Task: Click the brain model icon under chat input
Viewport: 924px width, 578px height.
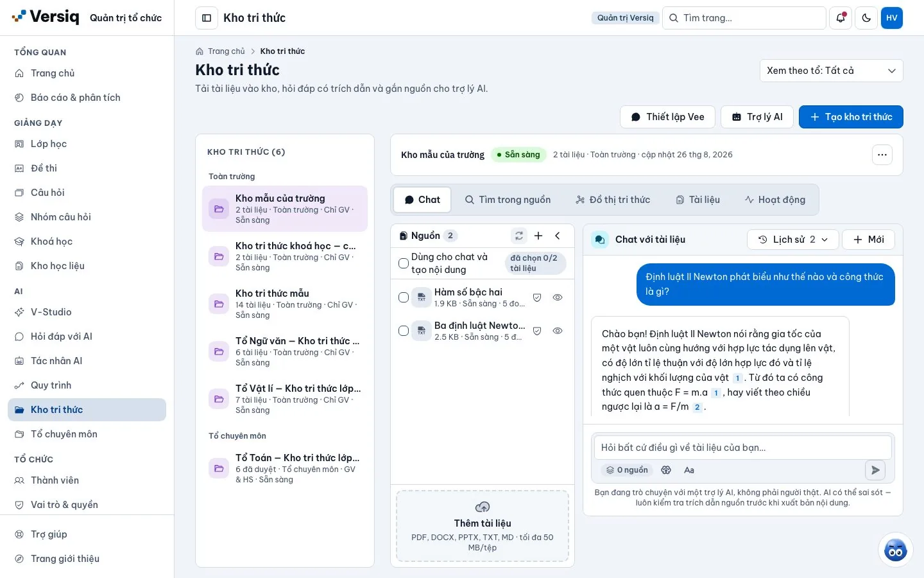Action: pos(666,470)
